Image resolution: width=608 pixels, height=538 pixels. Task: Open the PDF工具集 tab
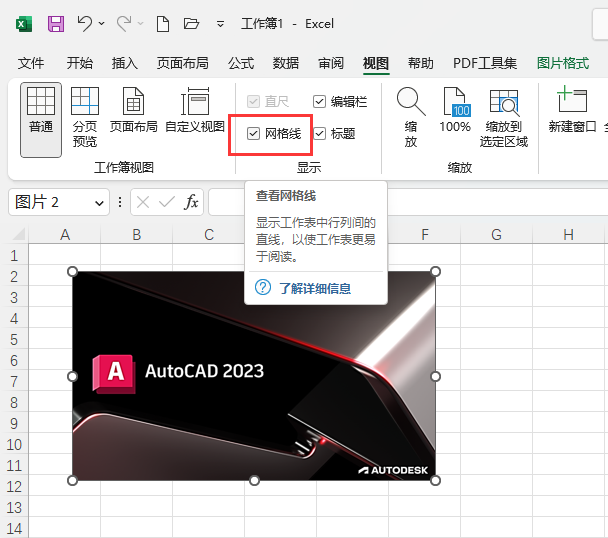pos(485,63)
